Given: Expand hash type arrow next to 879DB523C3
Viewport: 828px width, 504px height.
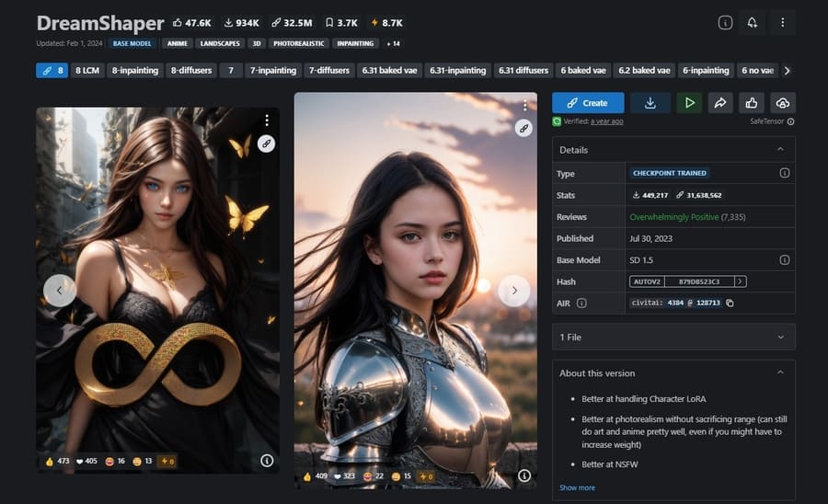Looking at the screenshot, I should click(741, 281).
